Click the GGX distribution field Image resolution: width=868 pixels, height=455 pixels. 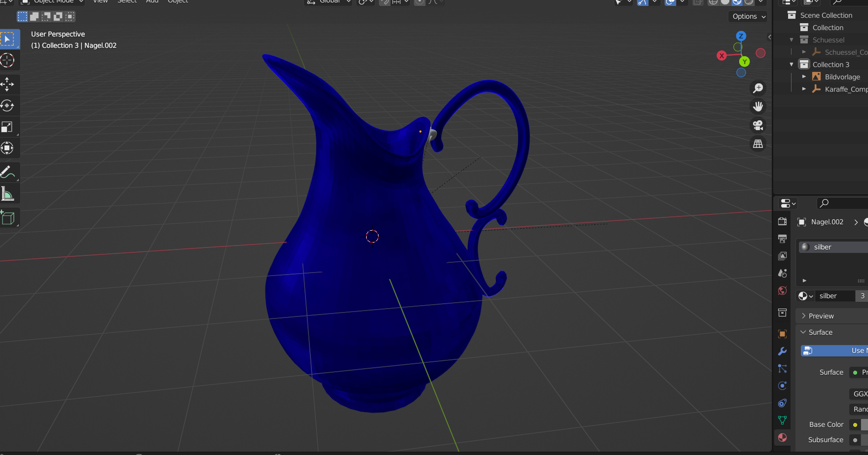tap(859, 394)
